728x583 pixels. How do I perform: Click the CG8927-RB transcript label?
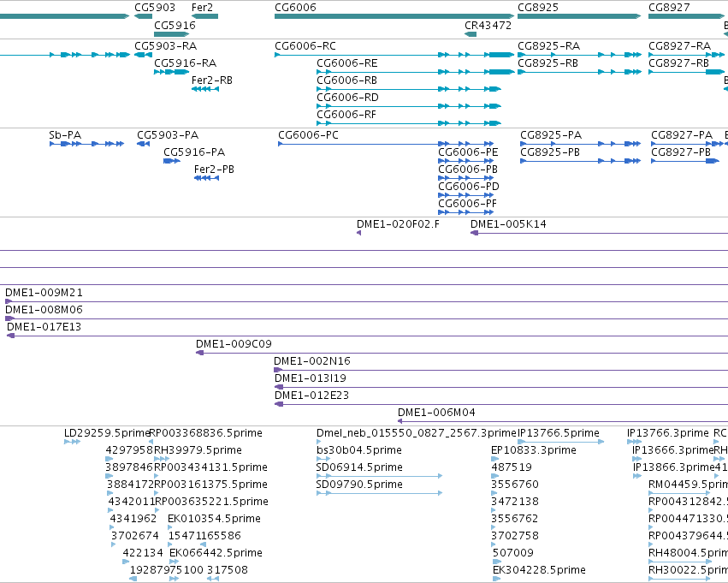(x=678, y=63)
